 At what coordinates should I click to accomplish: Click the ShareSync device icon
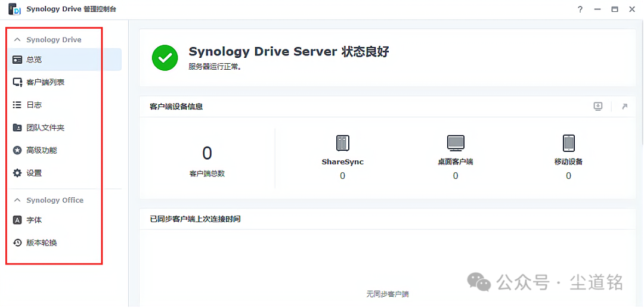[342, 143]
